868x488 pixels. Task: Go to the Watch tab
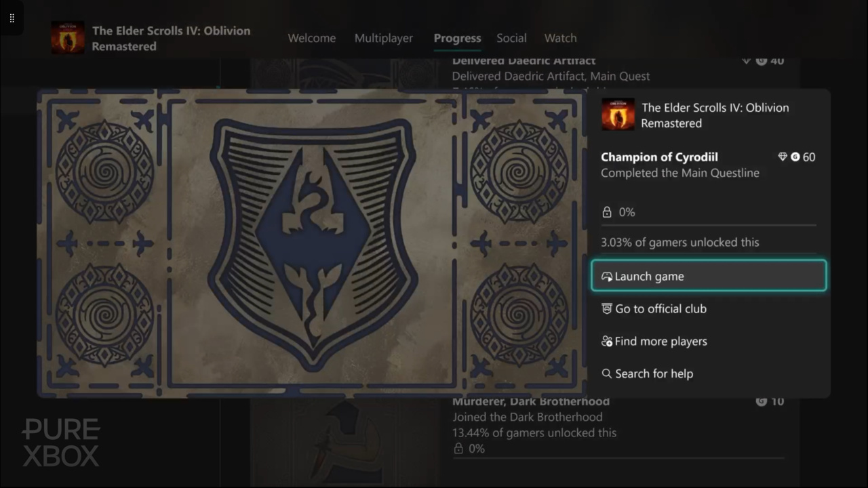561,38
